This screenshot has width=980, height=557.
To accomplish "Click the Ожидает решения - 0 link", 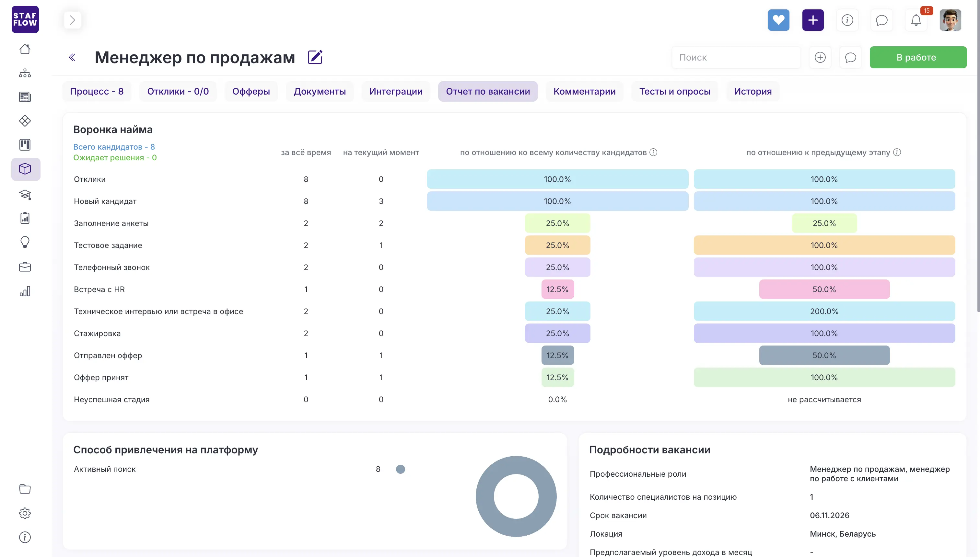I will (x=115, y=158).
